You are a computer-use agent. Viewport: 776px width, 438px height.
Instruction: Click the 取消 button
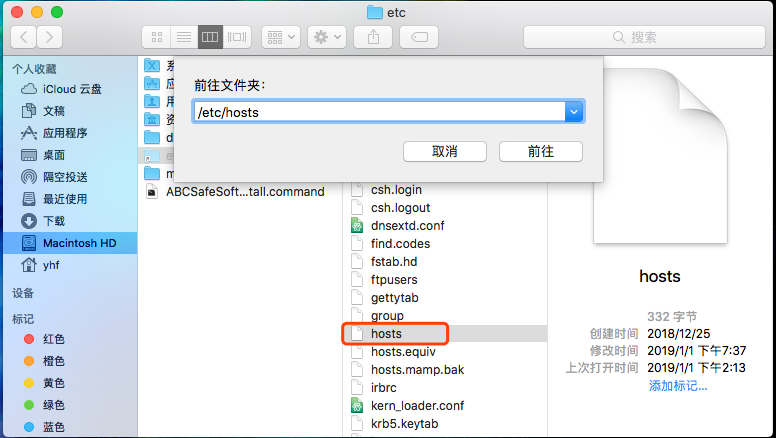445,151
